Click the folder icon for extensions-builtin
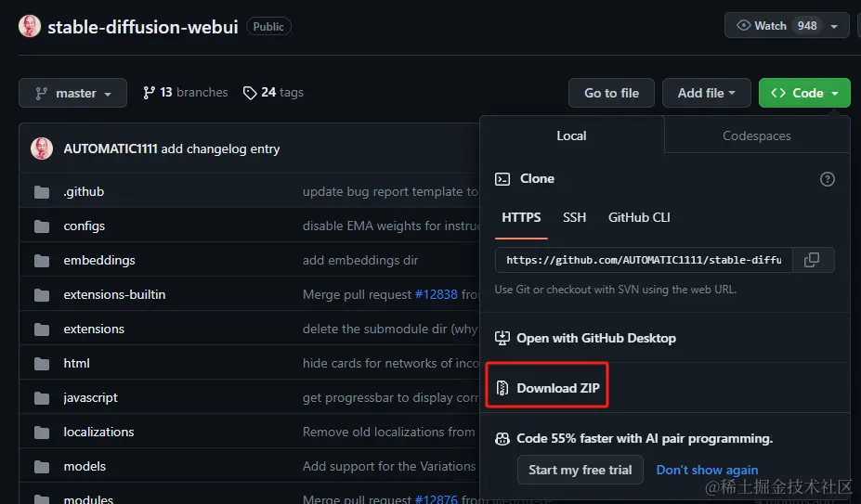This screenshot has width=861, height=504. tap(42, 295)
